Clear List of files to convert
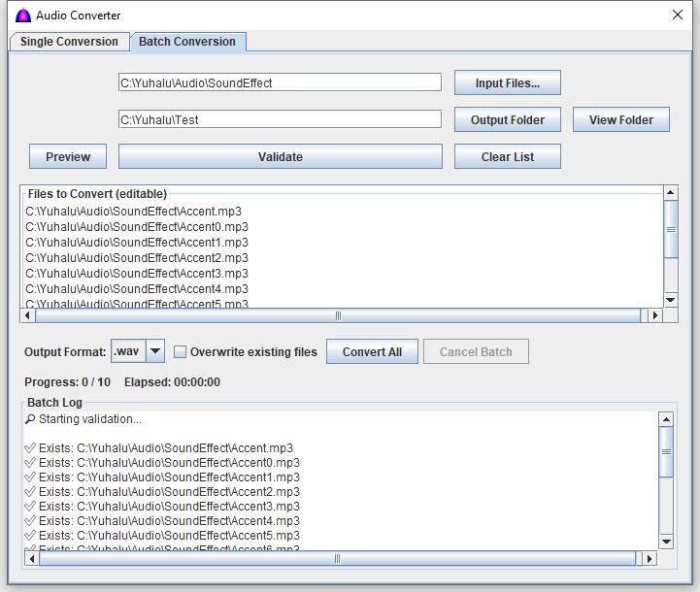 pyautogui.click(x=508, y=156)
